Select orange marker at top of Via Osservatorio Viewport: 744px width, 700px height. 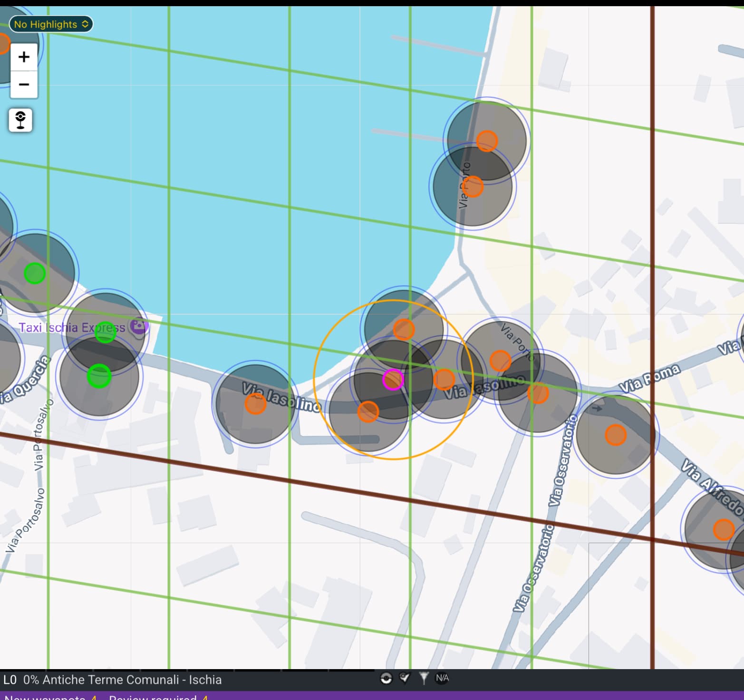click(538, 393)
